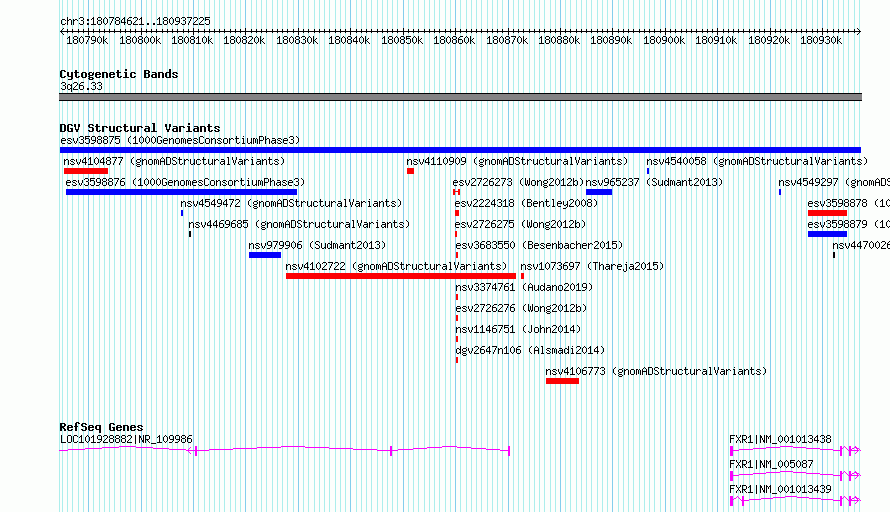Click the 180830k ruler position
This screenshot has width=890, height=512.
[297, 40]
